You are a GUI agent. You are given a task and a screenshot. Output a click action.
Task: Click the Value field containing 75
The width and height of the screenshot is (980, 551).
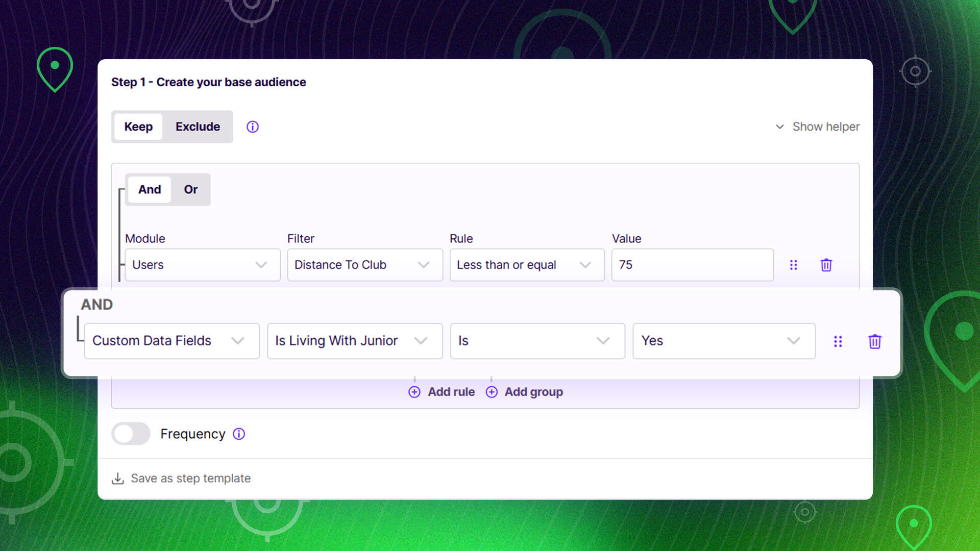pos(692,265)
